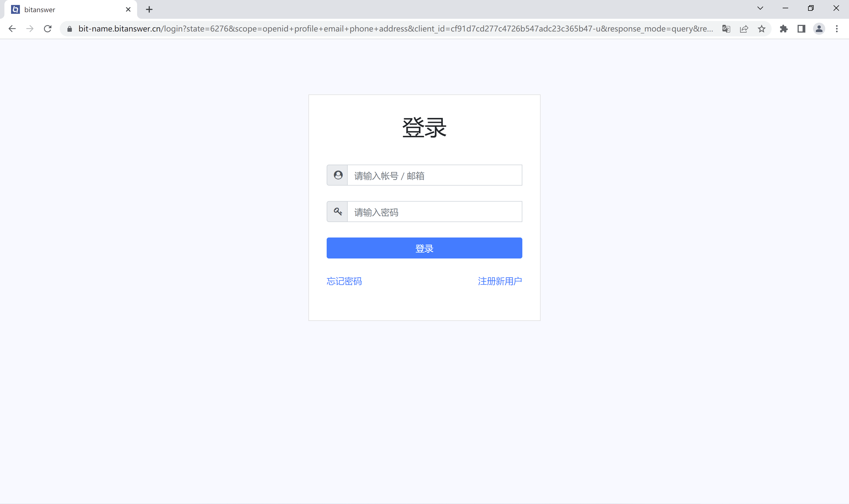This screenshot has height=504, width=849.
Task: Bookmark this page via the star icon
Action: click(761, 28)
